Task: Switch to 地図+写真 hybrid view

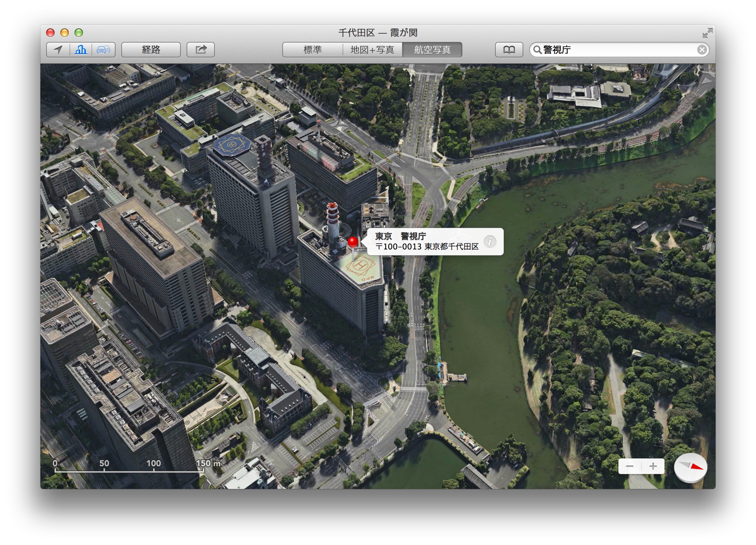Action: coord(372,50)
